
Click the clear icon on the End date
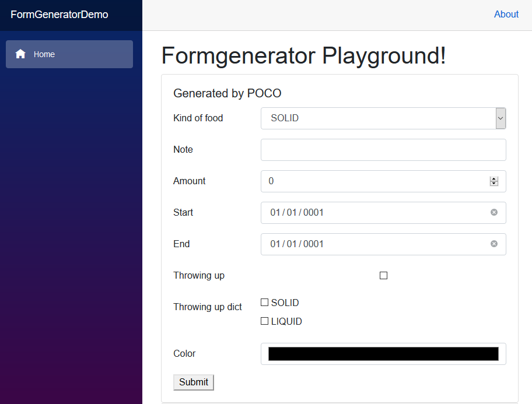click(x=494, y=244)
